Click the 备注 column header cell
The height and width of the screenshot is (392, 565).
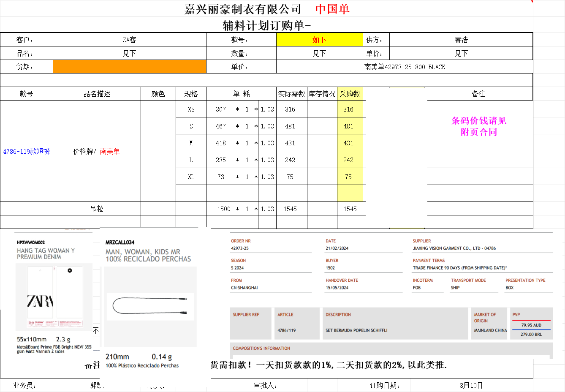click(478, 94)
